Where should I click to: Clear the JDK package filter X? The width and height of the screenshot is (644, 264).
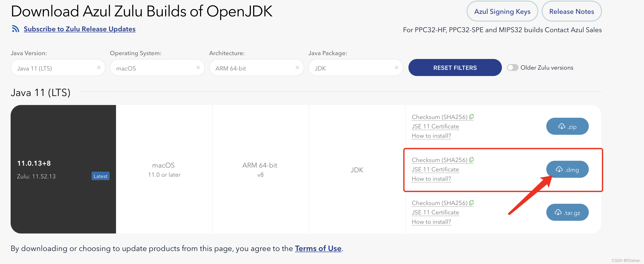click(396, 68)
